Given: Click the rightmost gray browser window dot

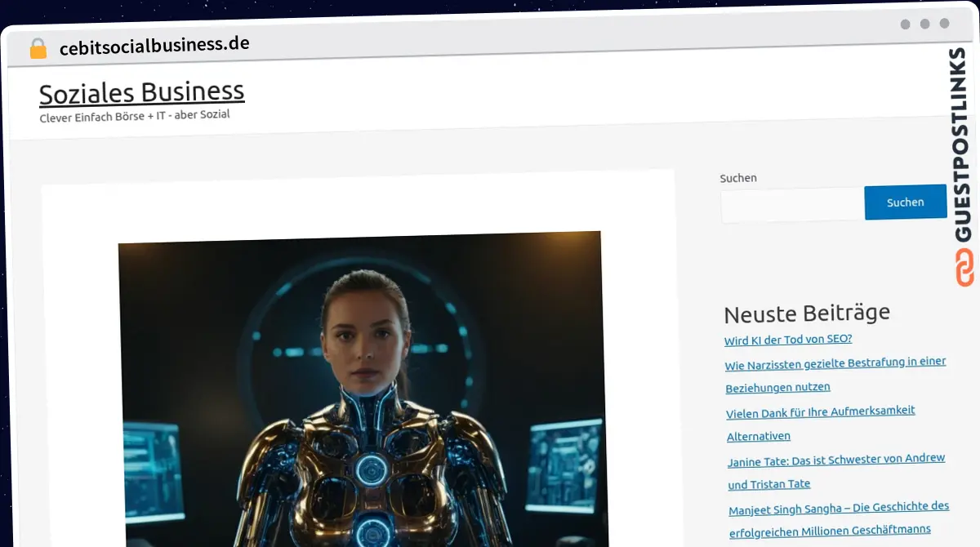Looking at the screenshot, I should click(x=944, y=24).
